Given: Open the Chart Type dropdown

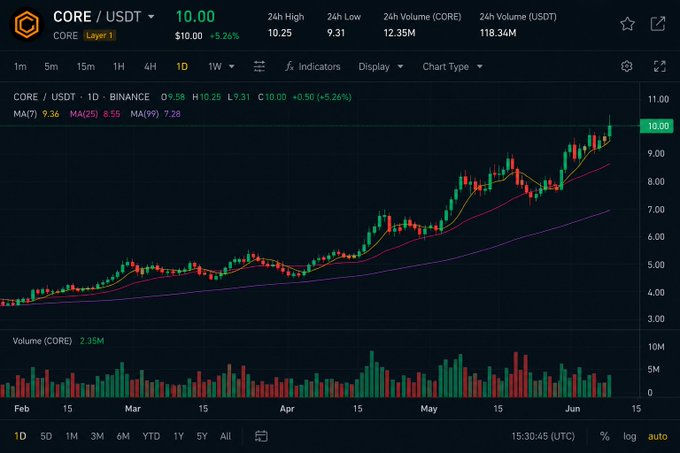Looking at the screenshot, I should pyautogui.click(x=452, y=66).
